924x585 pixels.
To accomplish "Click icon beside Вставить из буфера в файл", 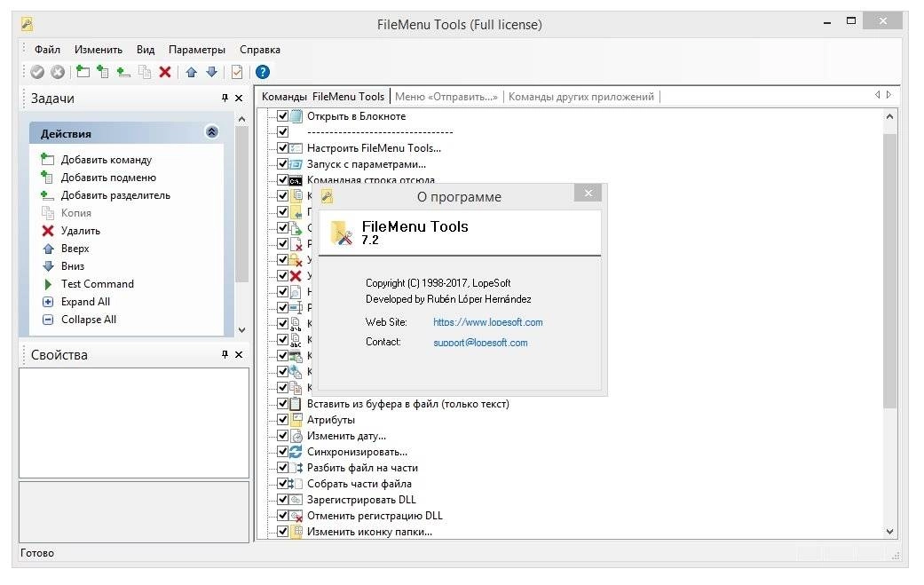I will pyautogui.click(x=296, y=404).
